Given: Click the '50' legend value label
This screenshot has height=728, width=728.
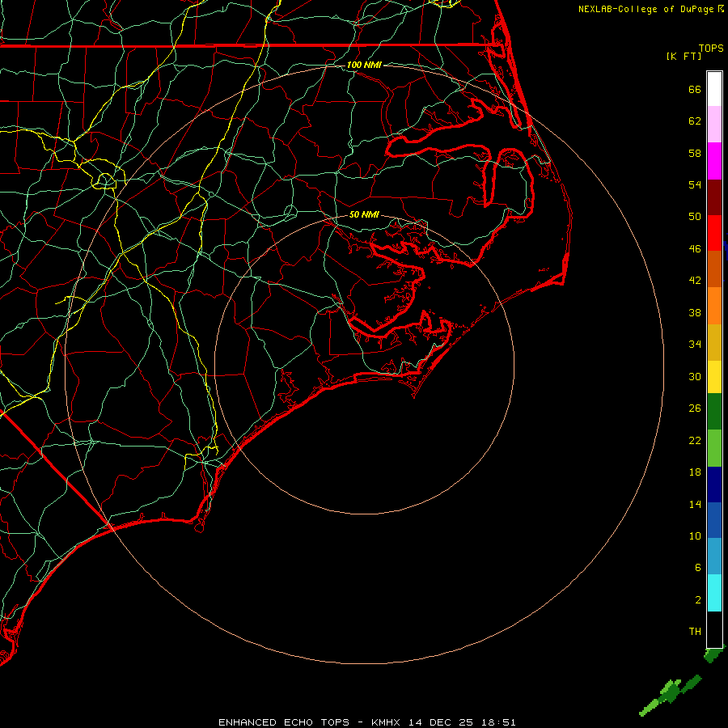Looking at the screenshot, I should point(695,216).
